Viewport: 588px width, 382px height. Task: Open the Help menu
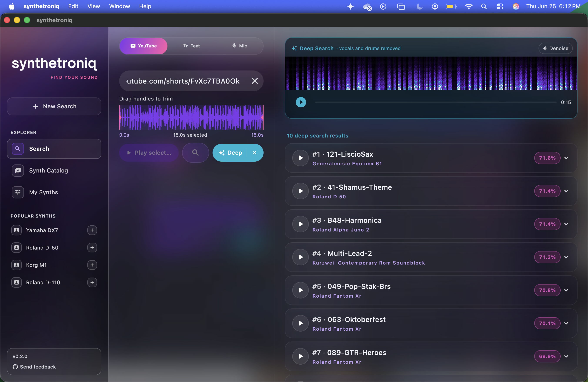(145, 7)
